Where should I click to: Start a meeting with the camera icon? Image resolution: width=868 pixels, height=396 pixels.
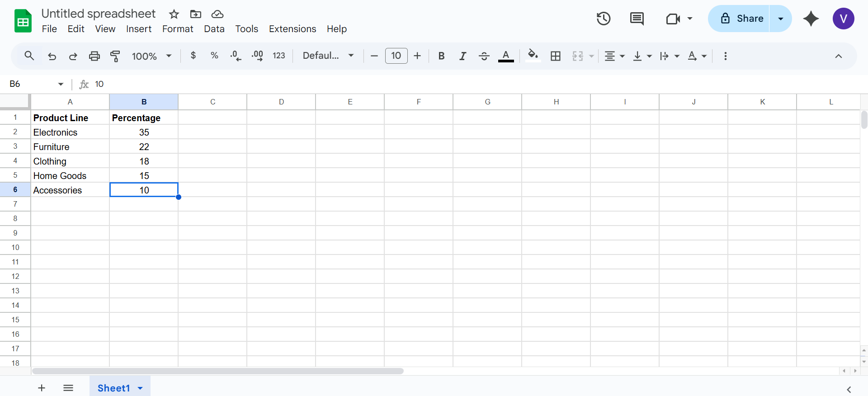click(x=673, y=19)
